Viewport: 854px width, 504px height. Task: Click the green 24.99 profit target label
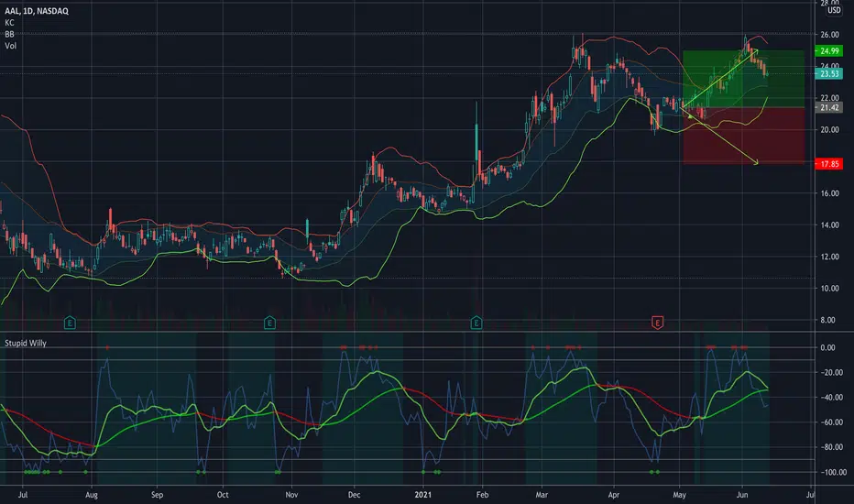pos(829,50)
